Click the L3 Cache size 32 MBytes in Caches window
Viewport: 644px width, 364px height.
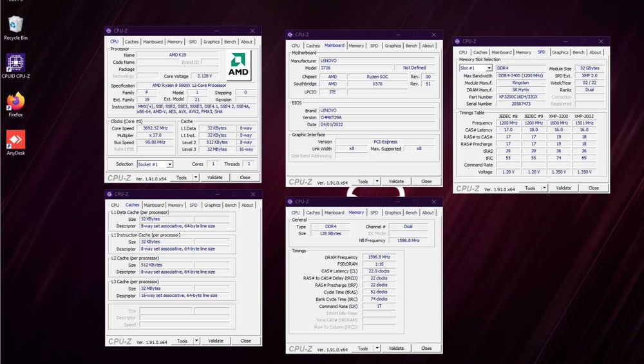166,289
